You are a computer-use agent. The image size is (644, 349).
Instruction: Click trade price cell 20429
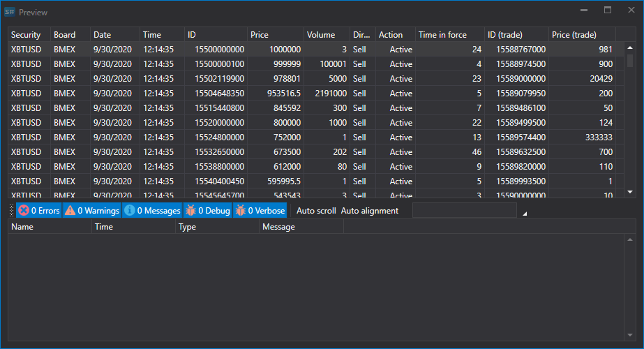coord(583,78)
